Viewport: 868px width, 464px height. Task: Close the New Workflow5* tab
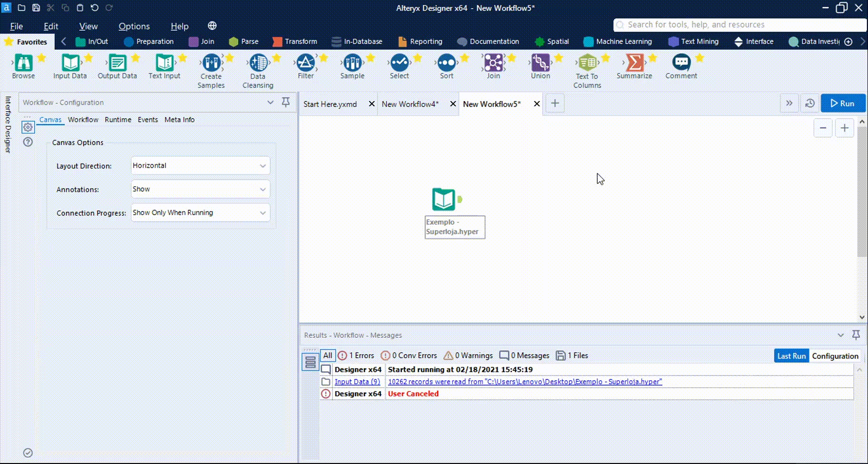coord(537,104)
